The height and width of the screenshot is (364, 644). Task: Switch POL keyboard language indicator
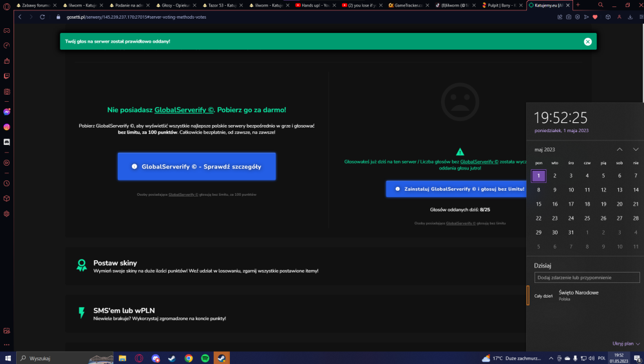coord(601,358)
